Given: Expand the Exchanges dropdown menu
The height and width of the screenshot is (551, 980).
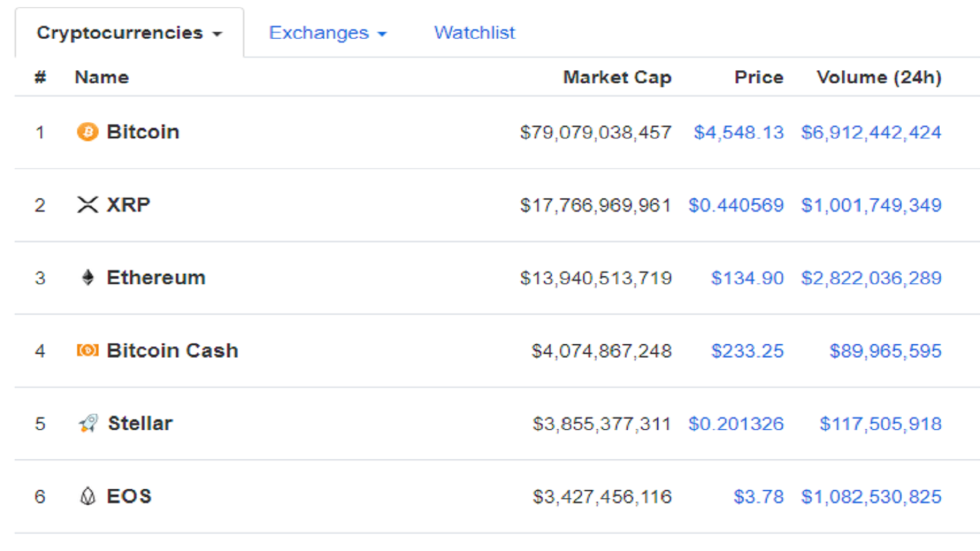Looking at the screenshot, I should [328, 32].
